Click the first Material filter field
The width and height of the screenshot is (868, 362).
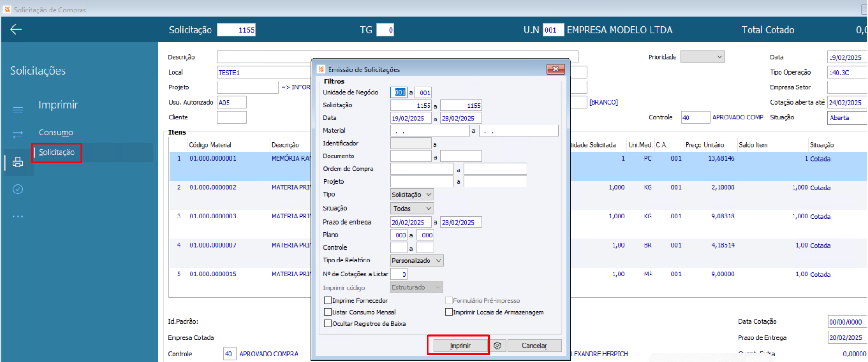(x=430, y=131)
